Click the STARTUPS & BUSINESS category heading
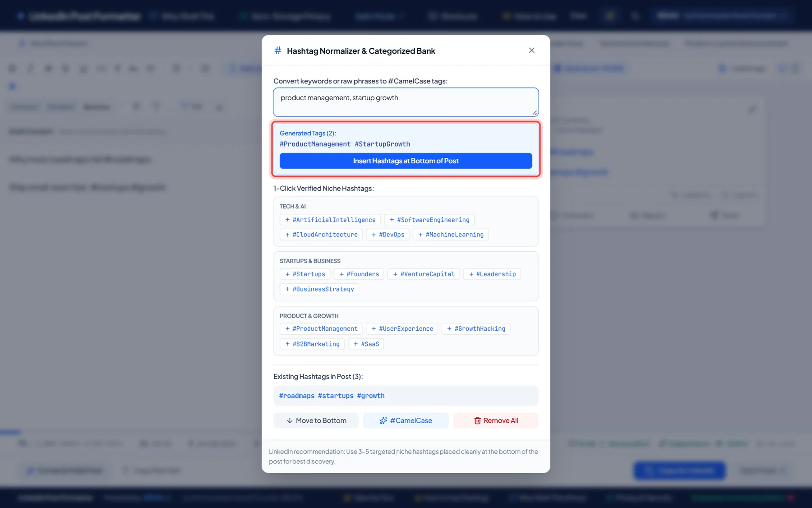Screen dimensions: 812x508 [310, 261]
